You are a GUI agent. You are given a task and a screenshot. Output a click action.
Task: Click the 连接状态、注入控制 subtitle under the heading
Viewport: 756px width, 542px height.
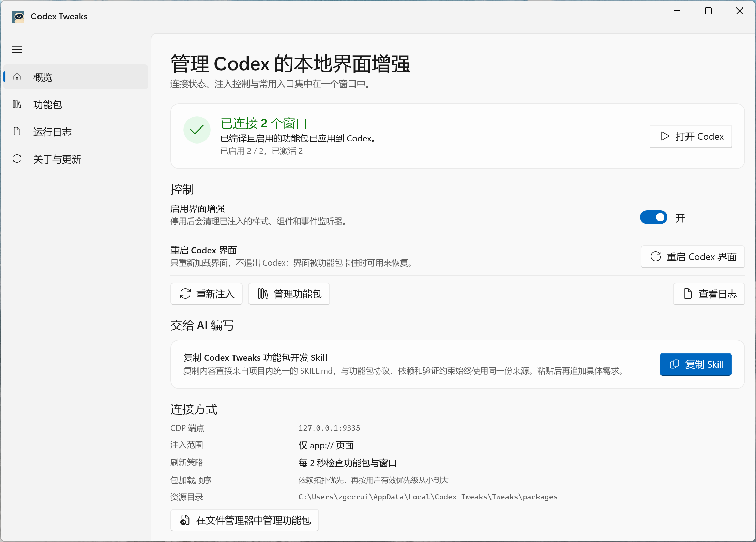point(271,84)
